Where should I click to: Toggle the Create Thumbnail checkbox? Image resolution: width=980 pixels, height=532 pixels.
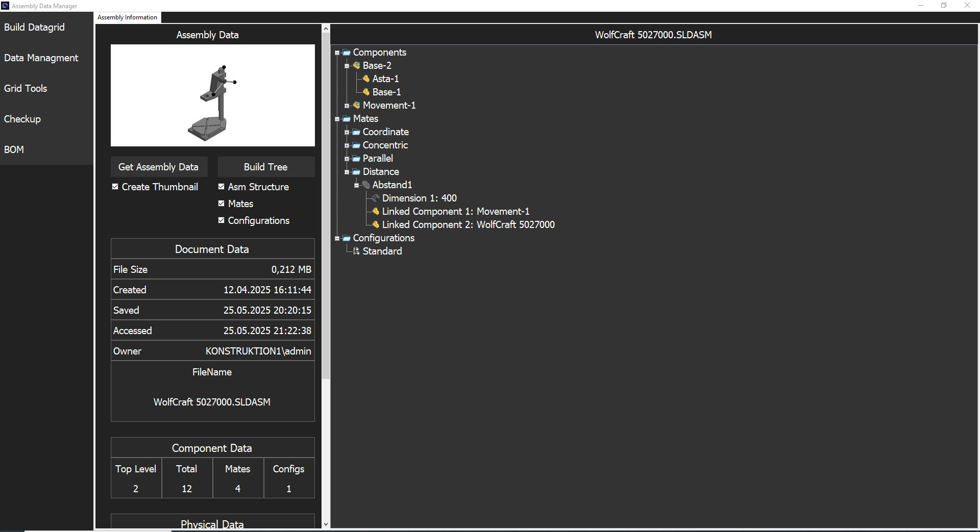pos(115,187)
